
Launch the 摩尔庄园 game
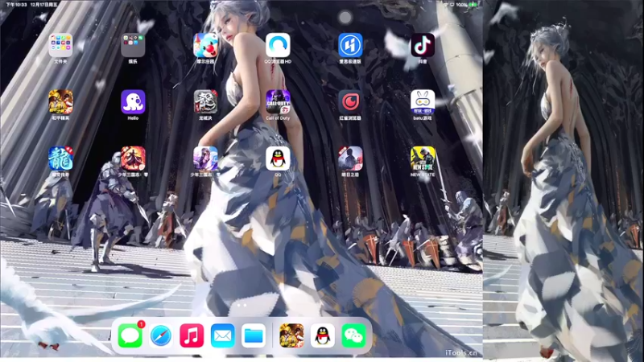pyautogui.click(x=205, y=45)
